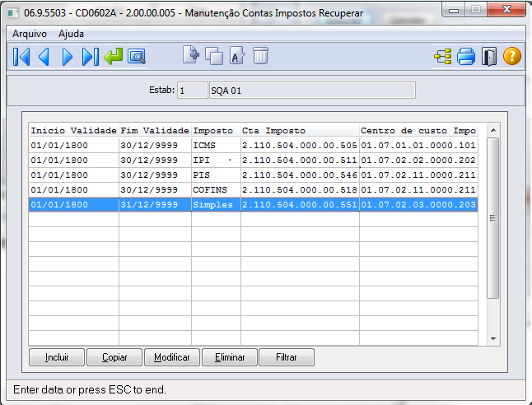Screen dimensions: 532x405
Task: Open the search magnifier icon
Action: coord(137,57)
